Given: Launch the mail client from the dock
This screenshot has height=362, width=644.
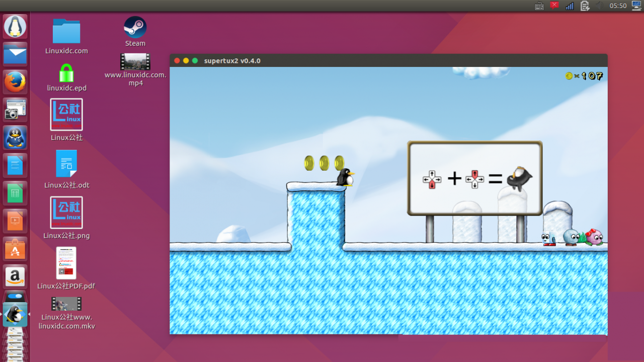Looking at the screenshot, I should point(15,53).
